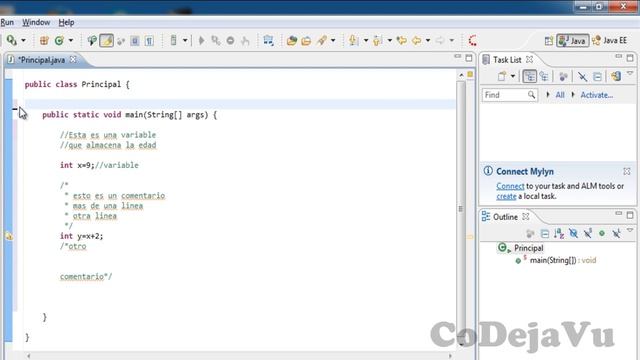This screenshot has height=360, width=640.
Task: Open the Back navigation history dropdown
Action: click(428, 40)
